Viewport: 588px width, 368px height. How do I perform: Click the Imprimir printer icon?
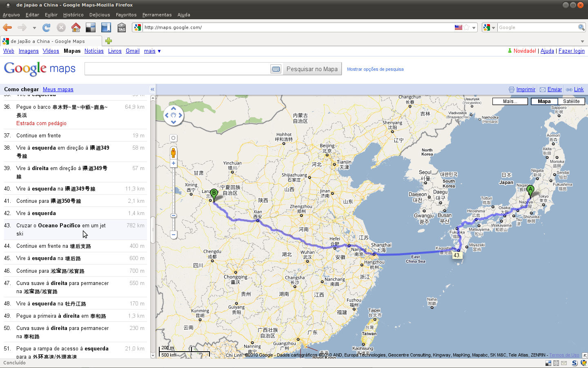512,90
